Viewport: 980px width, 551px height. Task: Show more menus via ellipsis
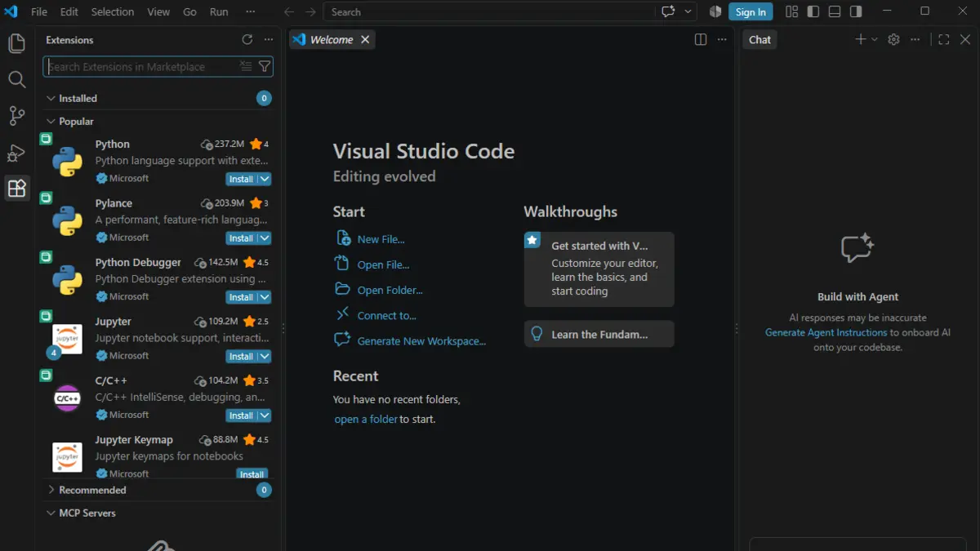click(x=250, y=11)
